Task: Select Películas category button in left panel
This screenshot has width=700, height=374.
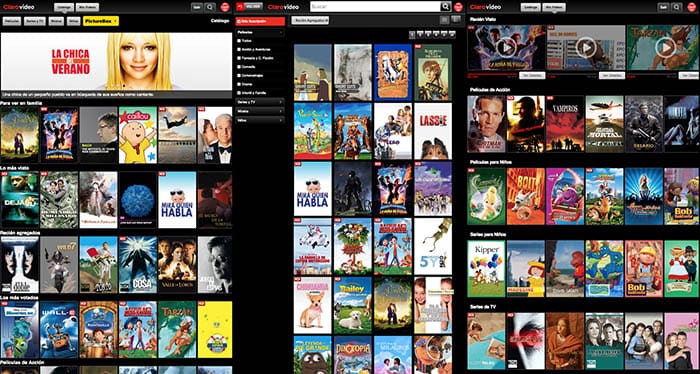Action: pyautogui.click(x=12, y=21)
